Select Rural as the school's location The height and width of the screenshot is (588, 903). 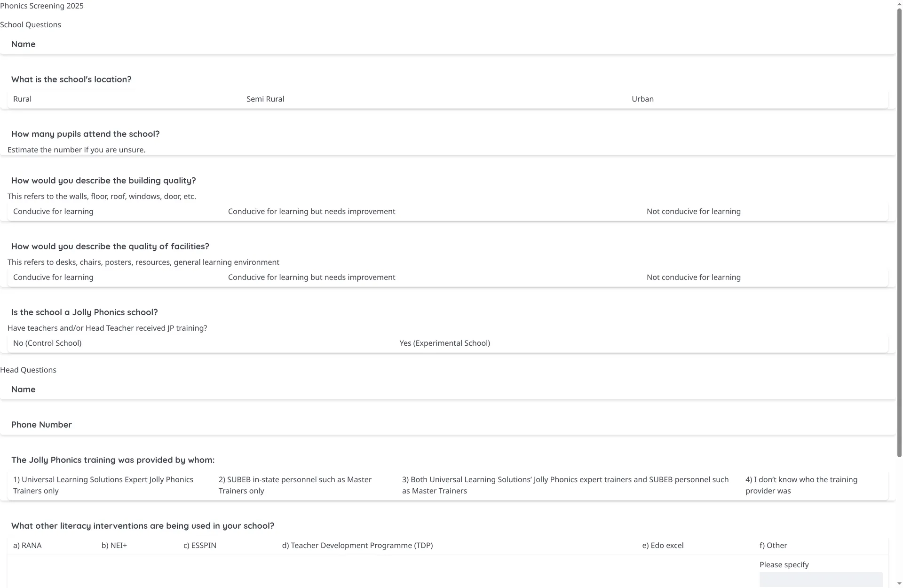point(22,99)
